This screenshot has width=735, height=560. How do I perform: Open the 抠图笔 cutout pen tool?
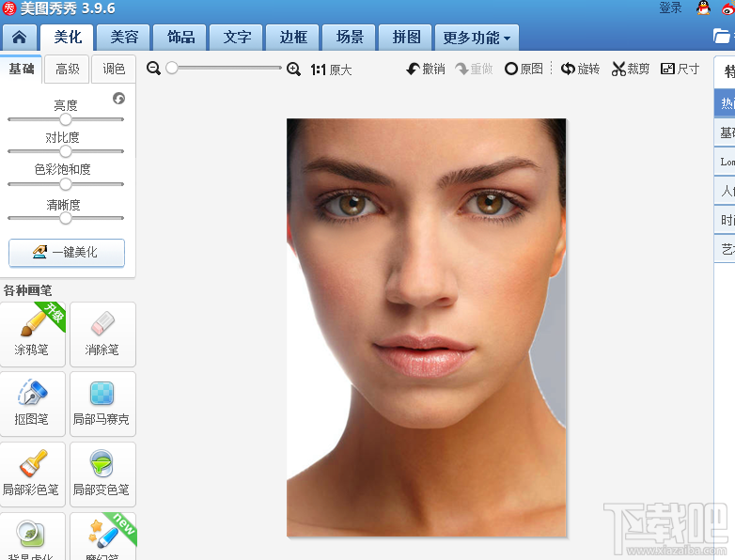[x=32, y=404]
